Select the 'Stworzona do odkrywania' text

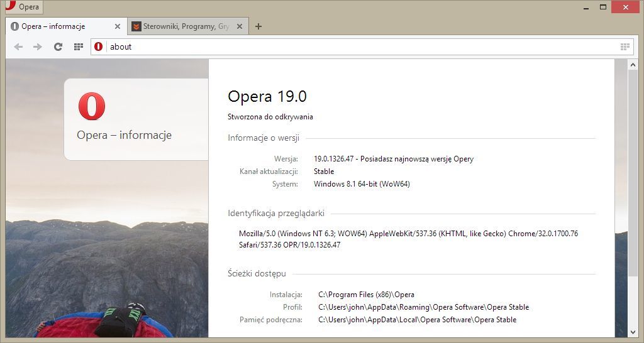(270, 117)
